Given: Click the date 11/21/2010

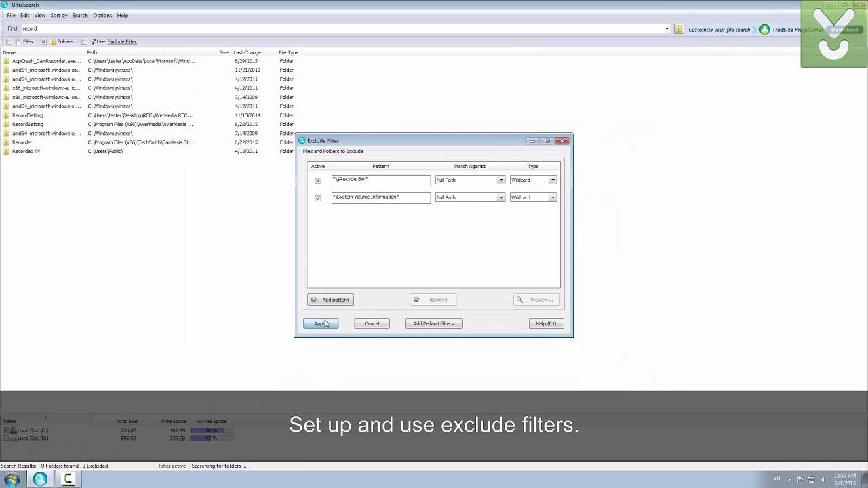Looking at the screenshot, I should pos(248,70).
